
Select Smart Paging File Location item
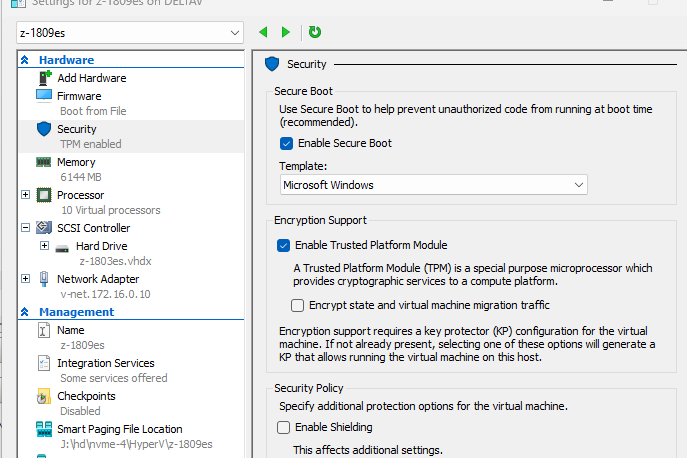pos(120,429)
